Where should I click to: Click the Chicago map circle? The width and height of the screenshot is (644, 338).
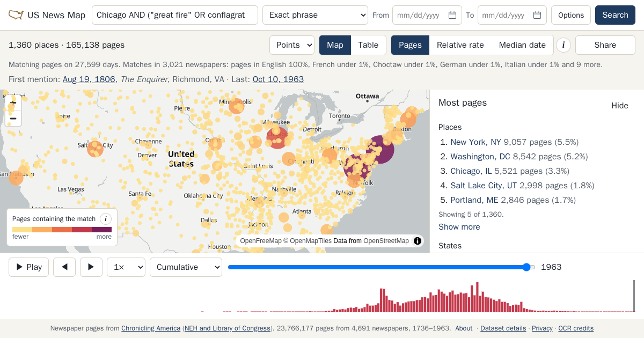[277, 138]
